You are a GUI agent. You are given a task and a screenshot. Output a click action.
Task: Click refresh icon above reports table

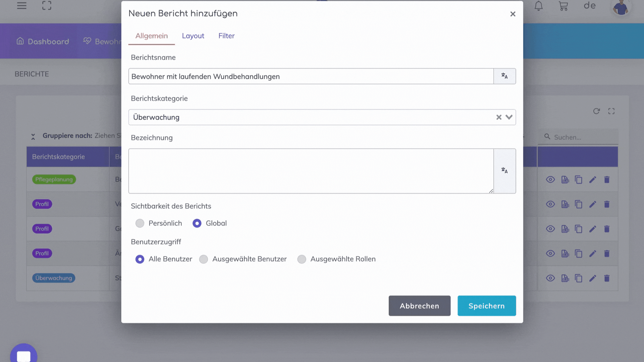[596, 111]
